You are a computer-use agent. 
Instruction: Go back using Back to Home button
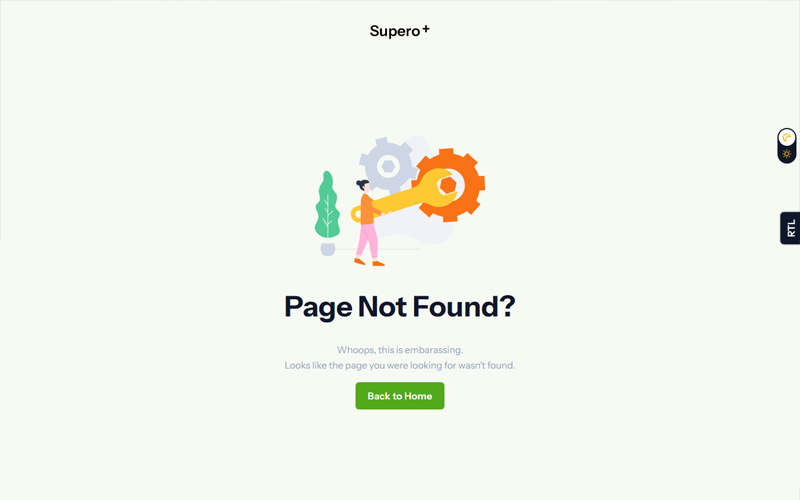click(399, 396)
